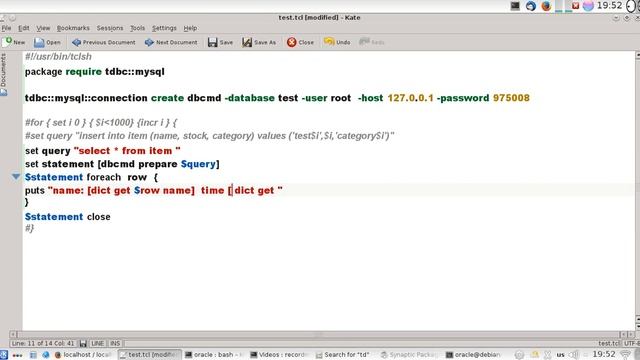Toggle INS insert mode in status bar
This screenshot has height=360, width=640.
(x=115, y=344)
